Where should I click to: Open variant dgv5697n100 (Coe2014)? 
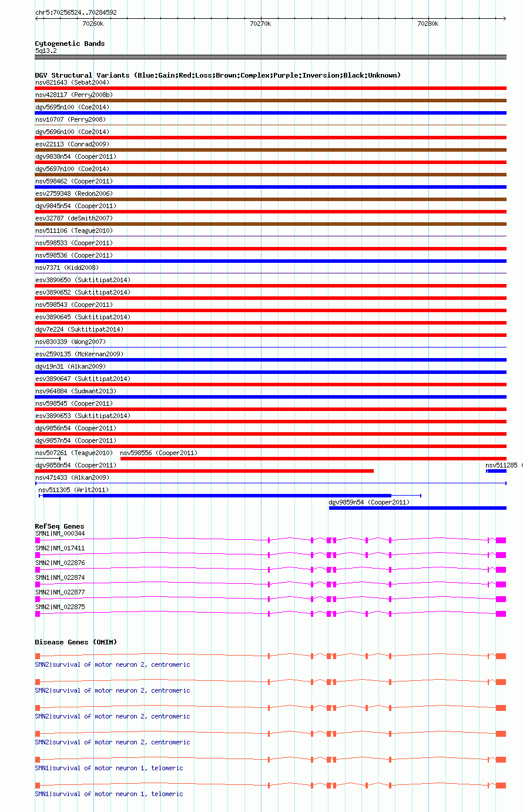(x=72, y=169)
